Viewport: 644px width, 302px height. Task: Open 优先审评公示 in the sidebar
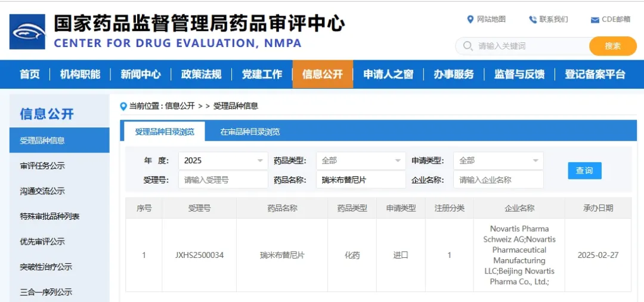pos(42,242)
